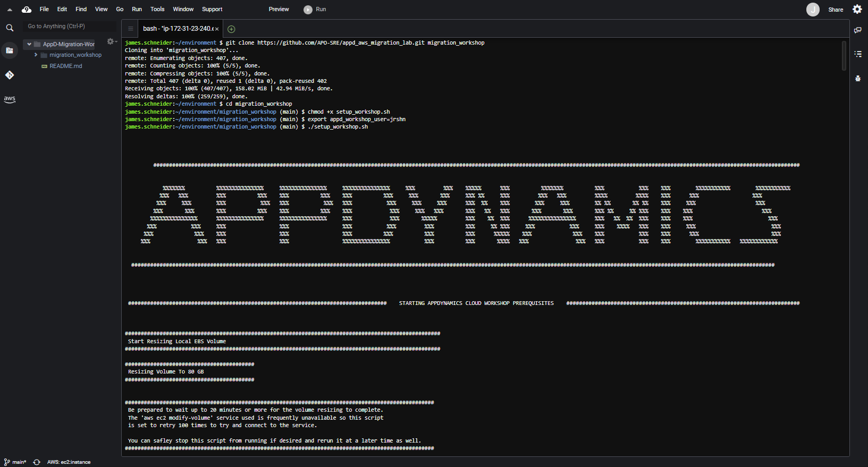Open the Environment file tree panel
Viewport: 868px width, 467px height.
pos(10,50)
